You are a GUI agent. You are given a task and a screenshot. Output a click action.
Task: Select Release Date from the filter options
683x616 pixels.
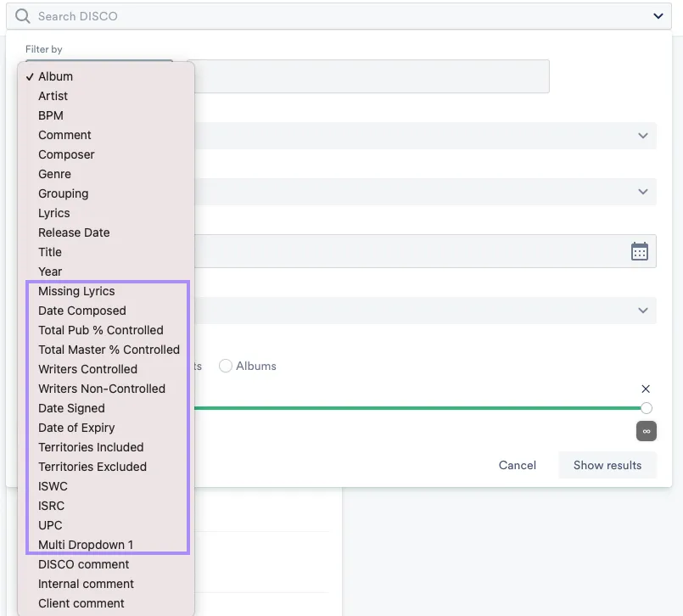[73, 232]
